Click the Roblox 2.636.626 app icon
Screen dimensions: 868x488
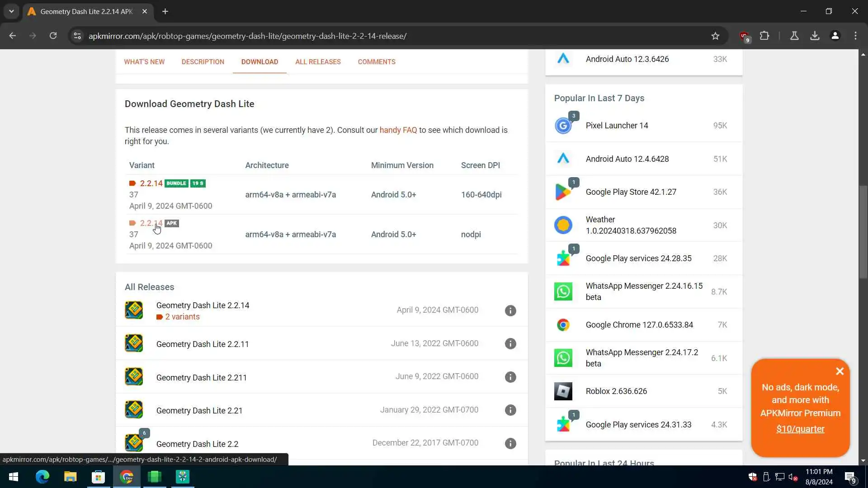(563, 391)
